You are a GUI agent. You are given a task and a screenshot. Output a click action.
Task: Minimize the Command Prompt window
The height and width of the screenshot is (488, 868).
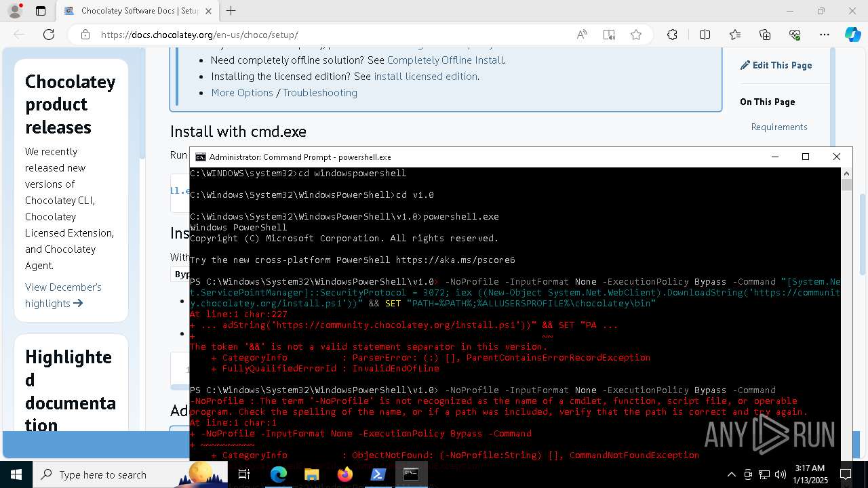click(775, 157)
